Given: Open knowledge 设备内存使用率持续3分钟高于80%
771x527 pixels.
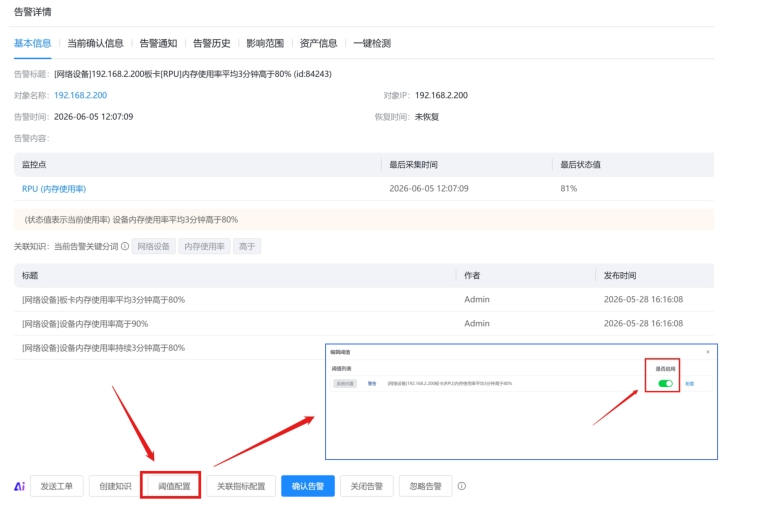Looking at the screenshot, I should [103, 348].
